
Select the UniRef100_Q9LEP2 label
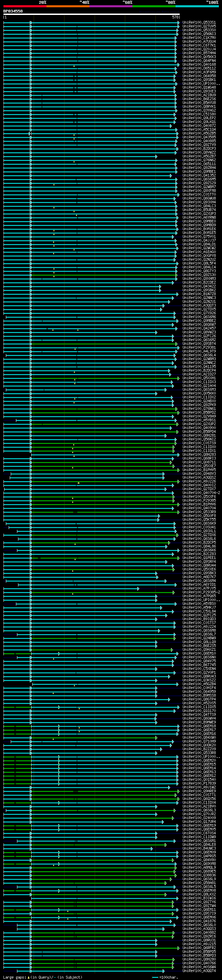199,118
